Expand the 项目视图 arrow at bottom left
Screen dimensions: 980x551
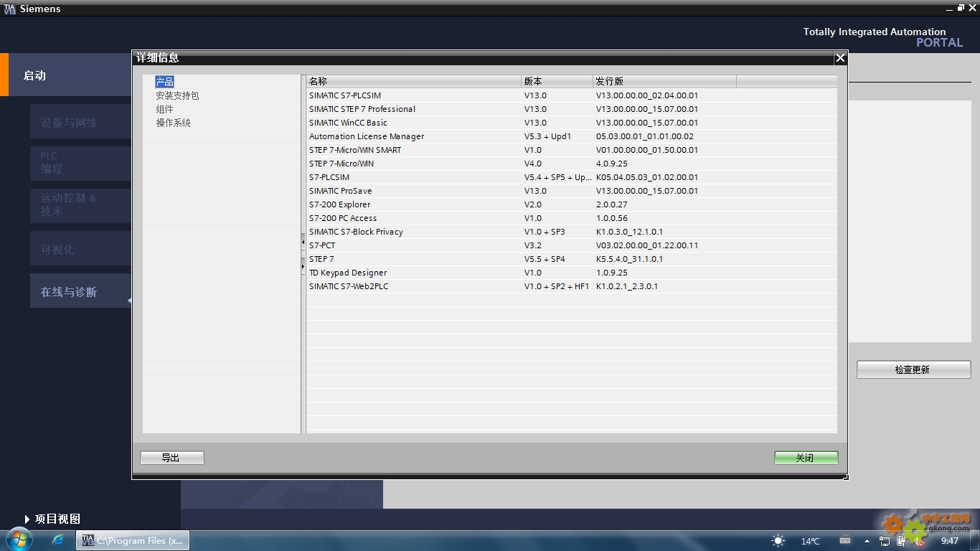pyautogui.click(x=27, y=519)
